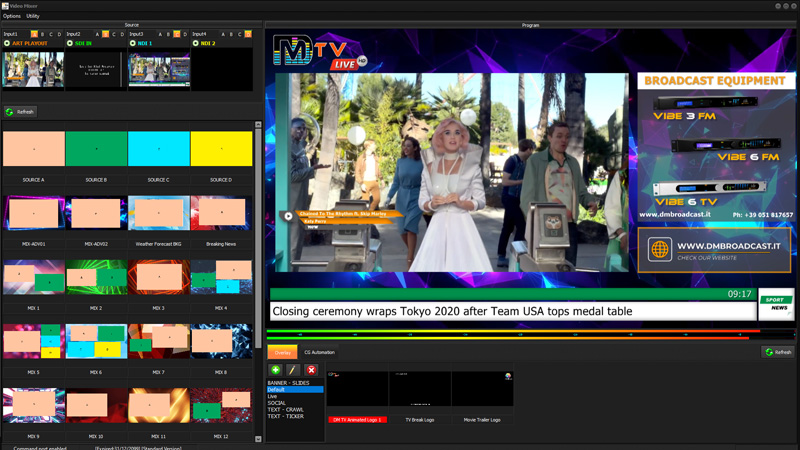The image size is (800, 450).
Task: Select the green SOURCE B layout thumbnail
Action: coord(96,148)
